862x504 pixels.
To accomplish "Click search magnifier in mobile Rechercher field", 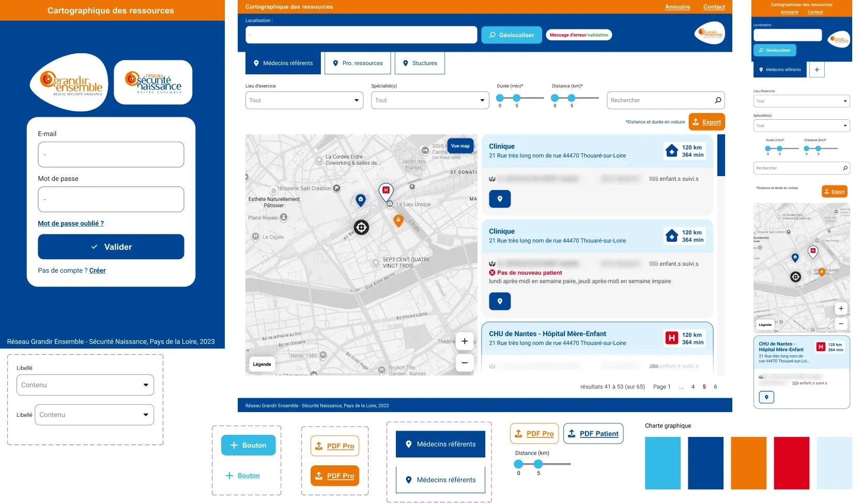I will 845,168.
